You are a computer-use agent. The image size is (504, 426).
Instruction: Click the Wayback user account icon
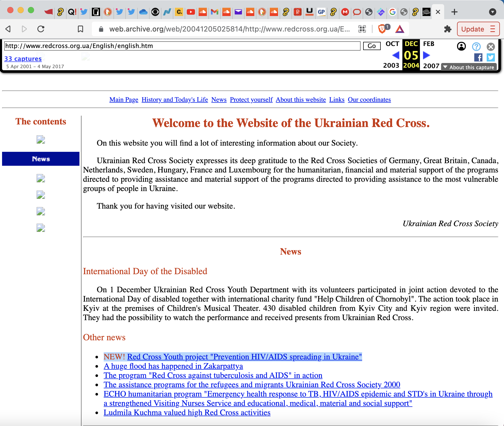461,46
